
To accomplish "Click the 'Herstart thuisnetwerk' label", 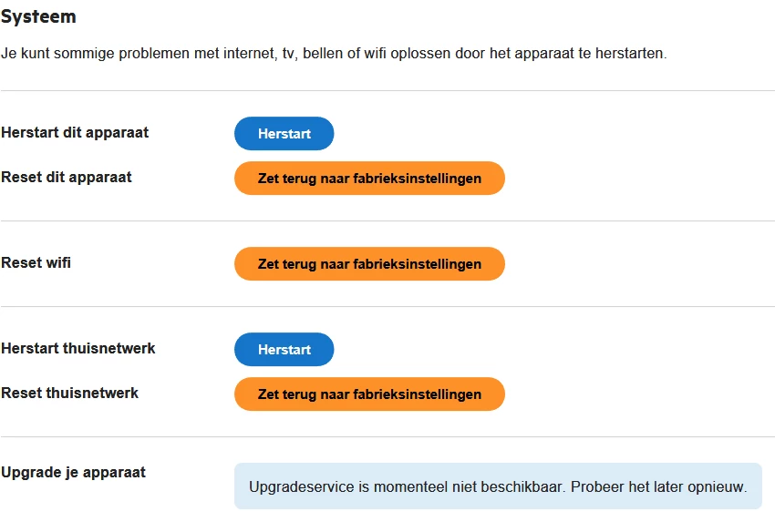I will point(78,349).
